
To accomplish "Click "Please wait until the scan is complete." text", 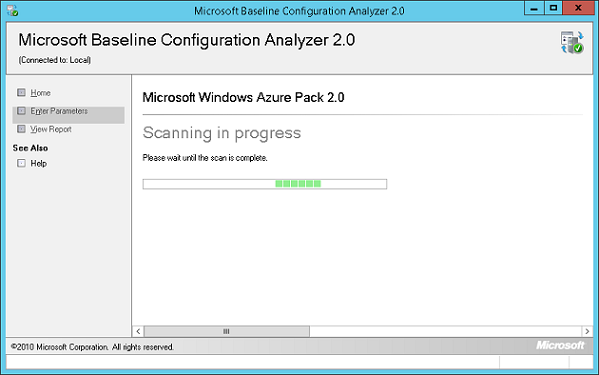I will (205, 158).
